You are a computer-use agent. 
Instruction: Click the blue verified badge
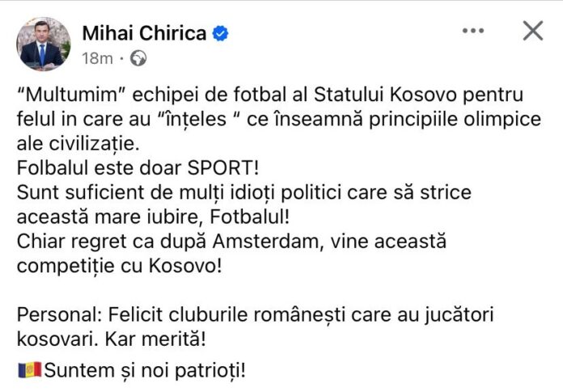220,34
